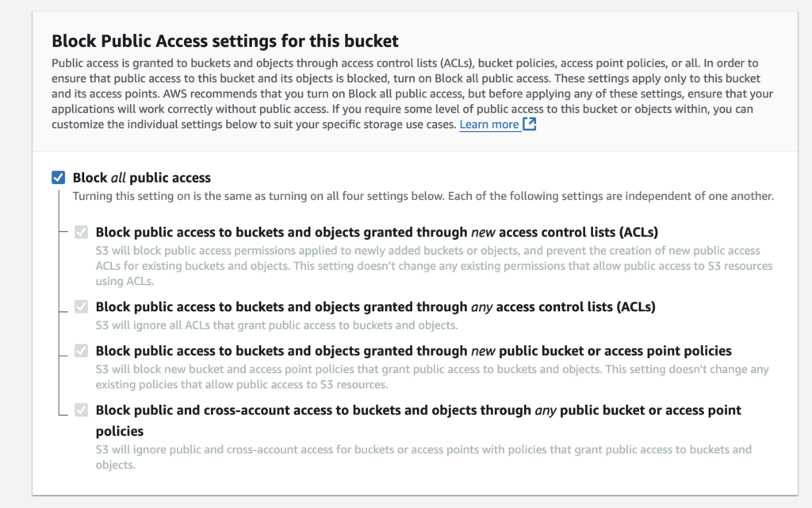Toggle checkbox for blocking new ACLs access
The width and height of the screenshot is (812, 508).
[x=81, y=233]
